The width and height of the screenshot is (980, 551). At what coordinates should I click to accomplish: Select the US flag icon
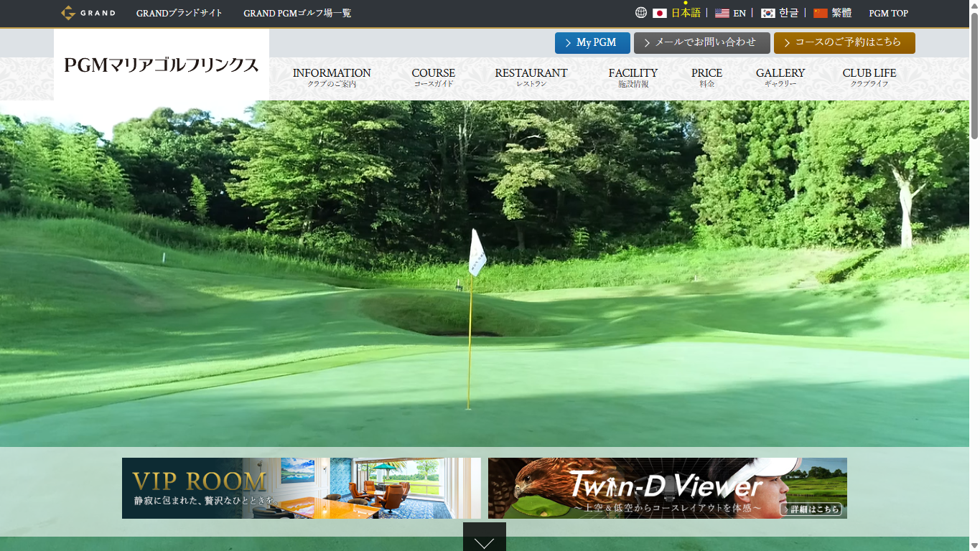point(722,13)
